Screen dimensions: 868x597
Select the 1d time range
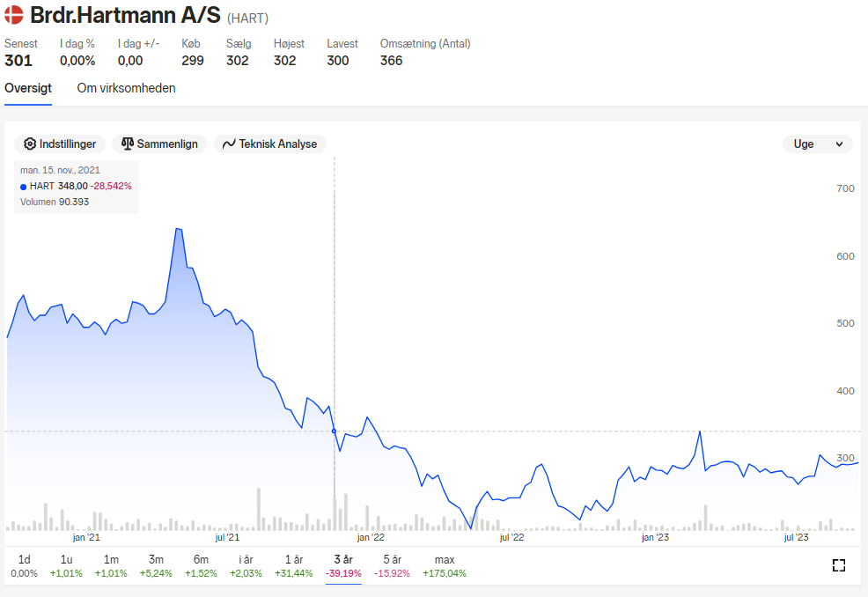25,566
